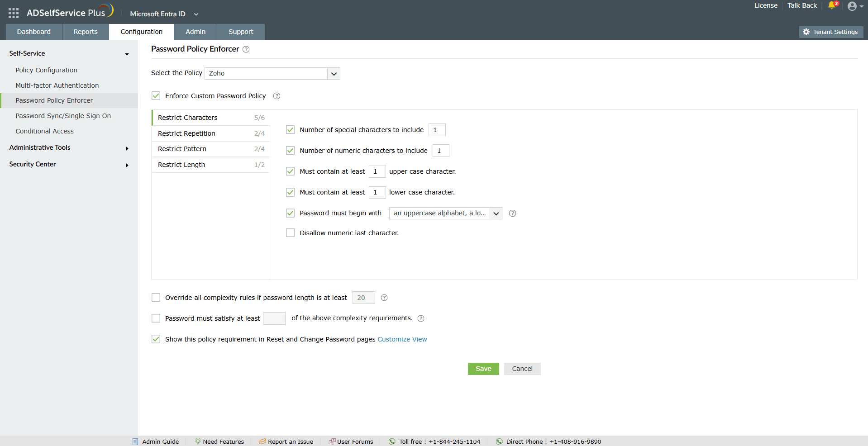Click the override password length field
Image resolution: width=868 pixels, height=446 pixels.
pyautogui.click(x=364, y=298)
